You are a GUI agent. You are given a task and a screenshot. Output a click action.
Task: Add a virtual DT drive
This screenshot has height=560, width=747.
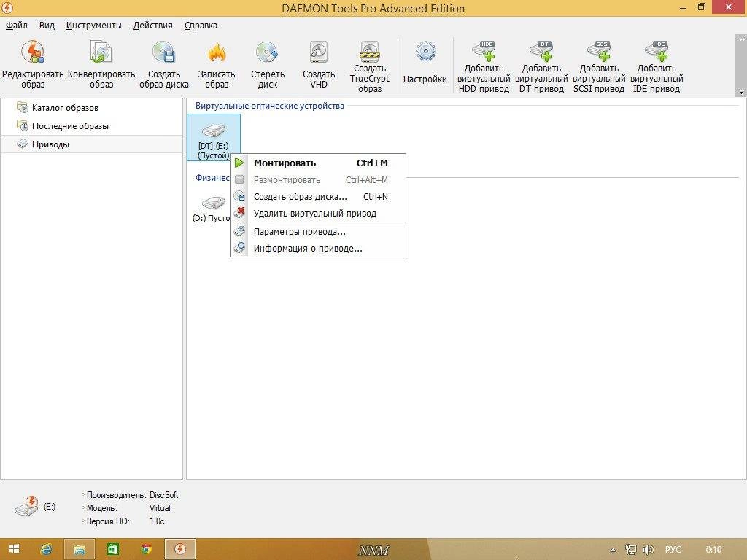541,66
